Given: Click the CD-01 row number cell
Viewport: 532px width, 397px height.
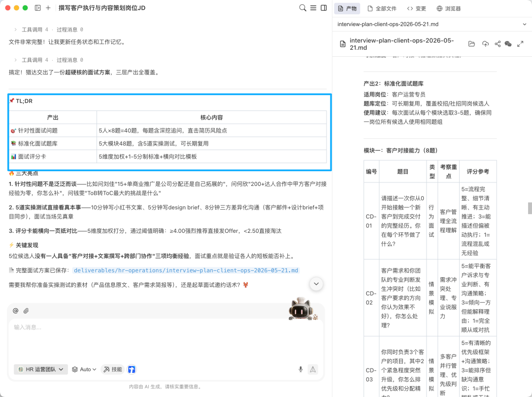Looking at the screenshot, I should (371, 221).
